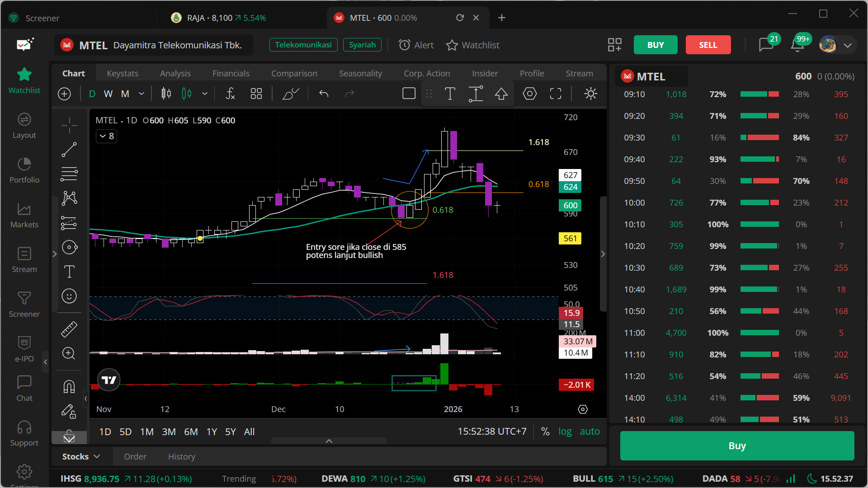Toggle auto scale on chart
This screenshot has height=488, width=868.
click(590, 432)
